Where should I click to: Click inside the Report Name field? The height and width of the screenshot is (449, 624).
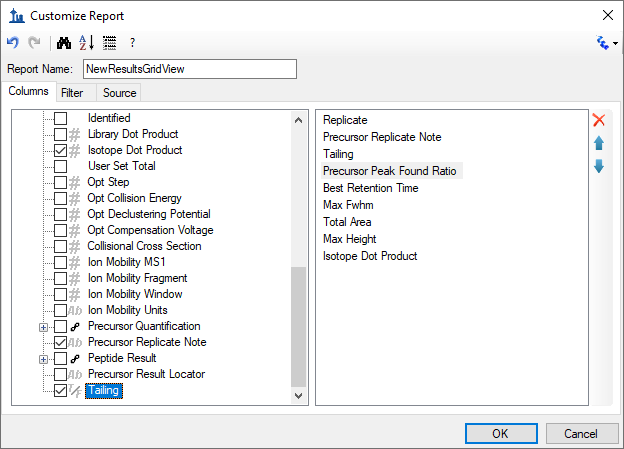coord(190,69)
